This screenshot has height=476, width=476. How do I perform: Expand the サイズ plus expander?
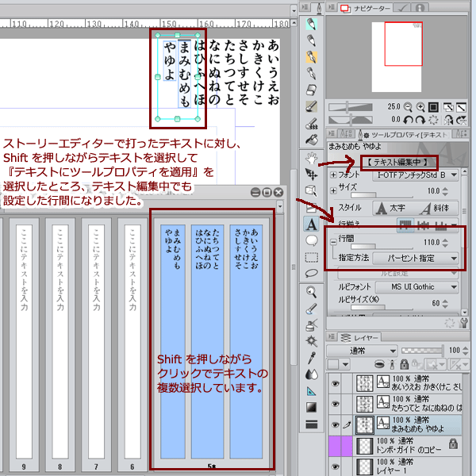(x=333, y=190)
